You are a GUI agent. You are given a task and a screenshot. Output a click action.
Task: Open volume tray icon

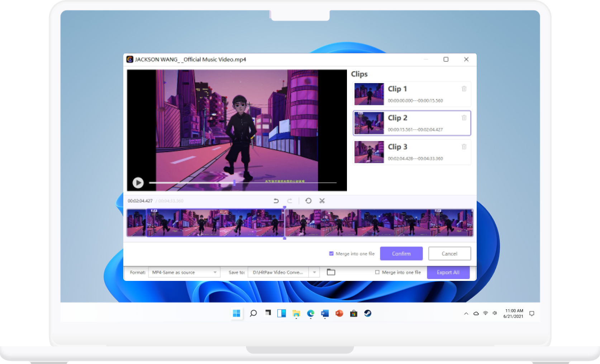495,313
